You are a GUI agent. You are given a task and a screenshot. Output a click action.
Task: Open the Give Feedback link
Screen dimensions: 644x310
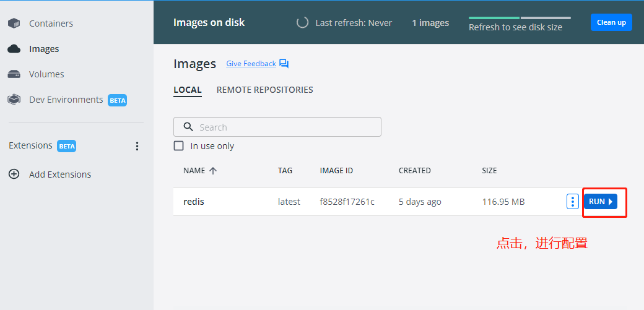coord(251,64)
